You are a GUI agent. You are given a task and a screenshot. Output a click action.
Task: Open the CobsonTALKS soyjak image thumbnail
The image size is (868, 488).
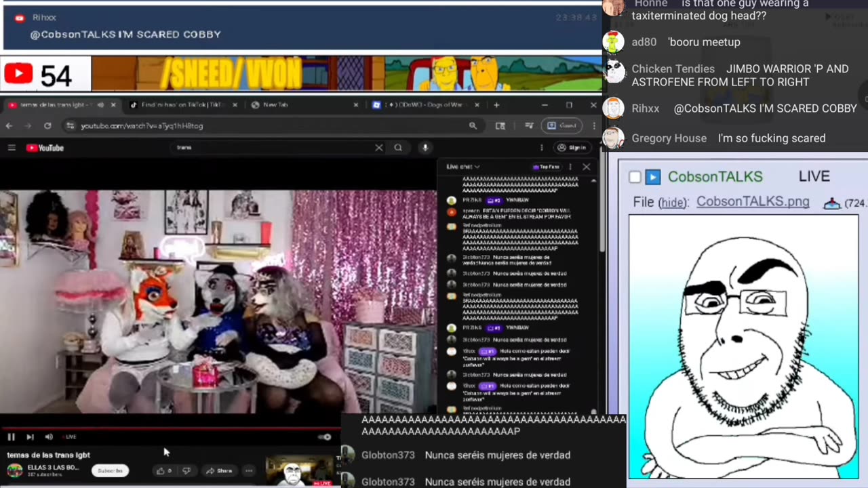pyautogui.click(x=743, y=347)
